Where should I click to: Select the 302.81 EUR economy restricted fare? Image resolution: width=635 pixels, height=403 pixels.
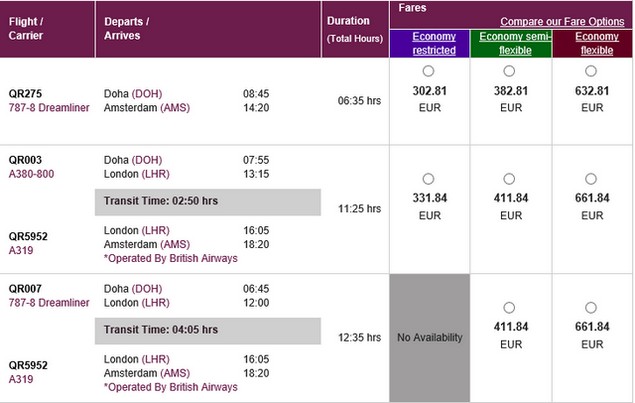pyautogui.click(x=428, y=71)
